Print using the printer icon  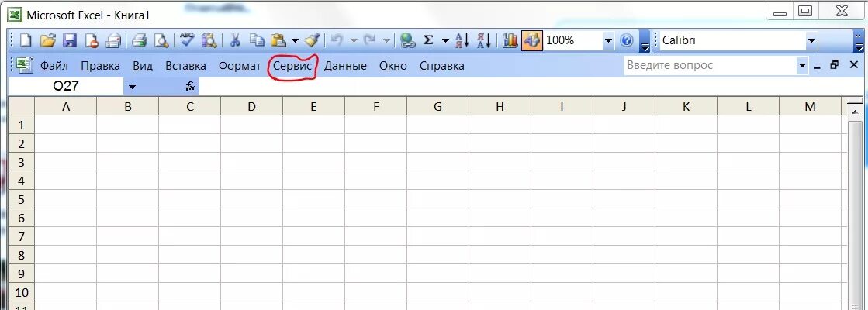pyautogui.click(x=138, y=40)
